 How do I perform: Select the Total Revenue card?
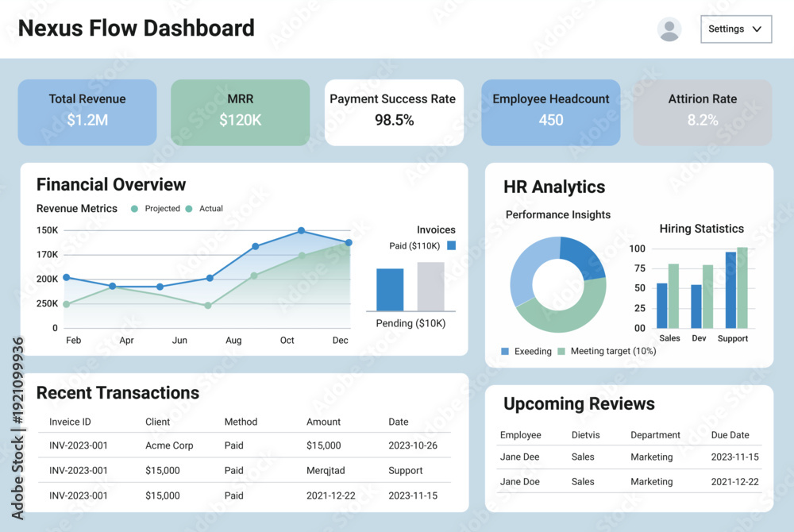(x=87, y=113)
